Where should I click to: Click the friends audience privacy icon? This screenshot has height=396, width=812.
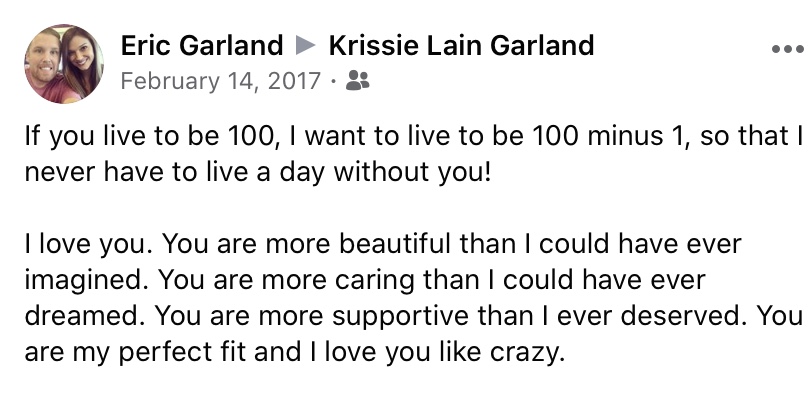point(357,80)
